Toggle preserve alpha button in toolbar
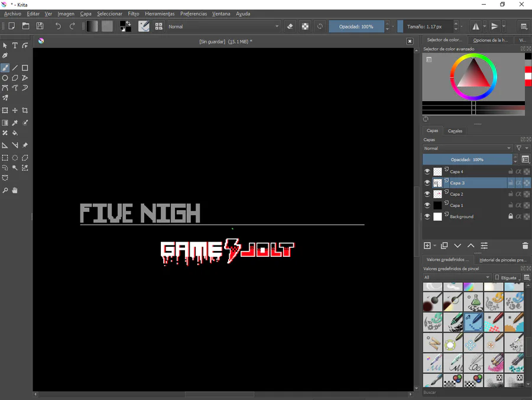532x400 pixels. (305, 26)
